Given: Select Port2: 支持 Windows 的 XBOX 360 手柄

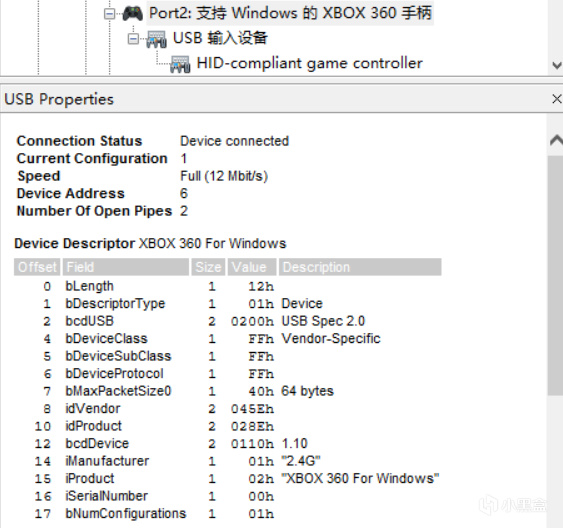Looking at the screenshot, I should coord(290,13).
